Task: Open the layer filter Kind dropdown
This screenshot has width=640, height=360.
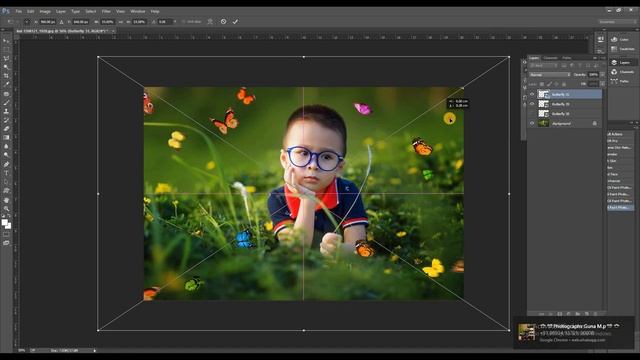Action: coord(543,65)
